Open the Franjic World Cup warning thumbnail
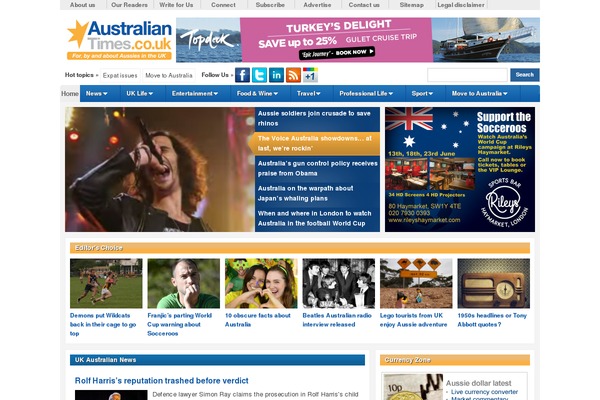Viewport: 600px width, 400px height. coord(184,283)
